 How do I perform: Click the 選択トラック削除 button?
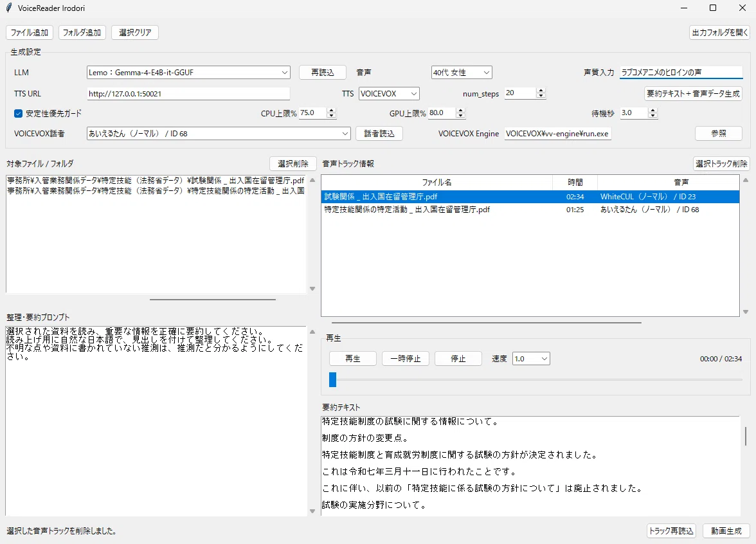[721, 164]
